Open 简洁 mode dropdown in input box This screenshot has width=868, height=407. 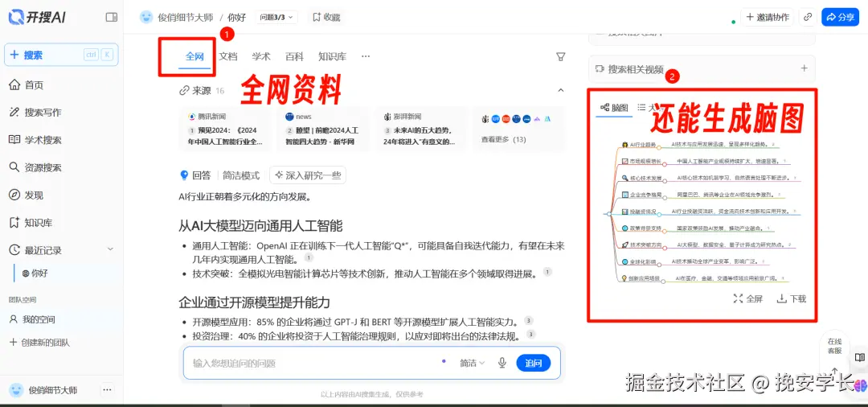pyautogui.click(x=473, y=364)
